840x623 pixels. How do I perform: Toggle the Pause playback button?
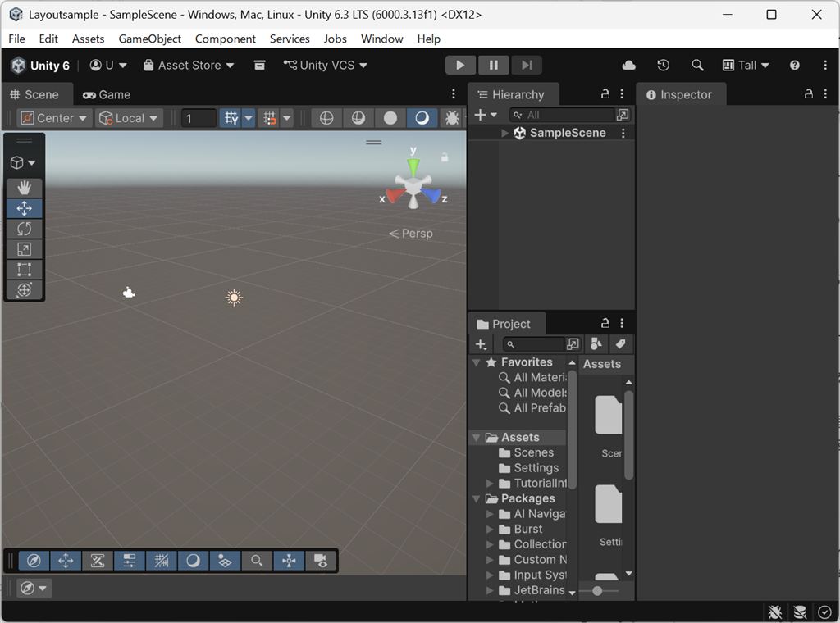coord(493,65)
